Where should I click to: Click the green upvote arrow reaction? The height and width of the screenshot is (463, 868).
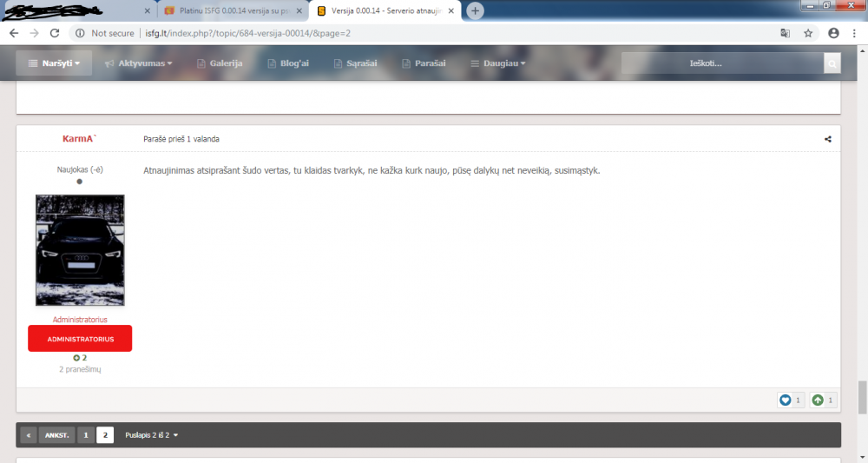pos(818,400)
